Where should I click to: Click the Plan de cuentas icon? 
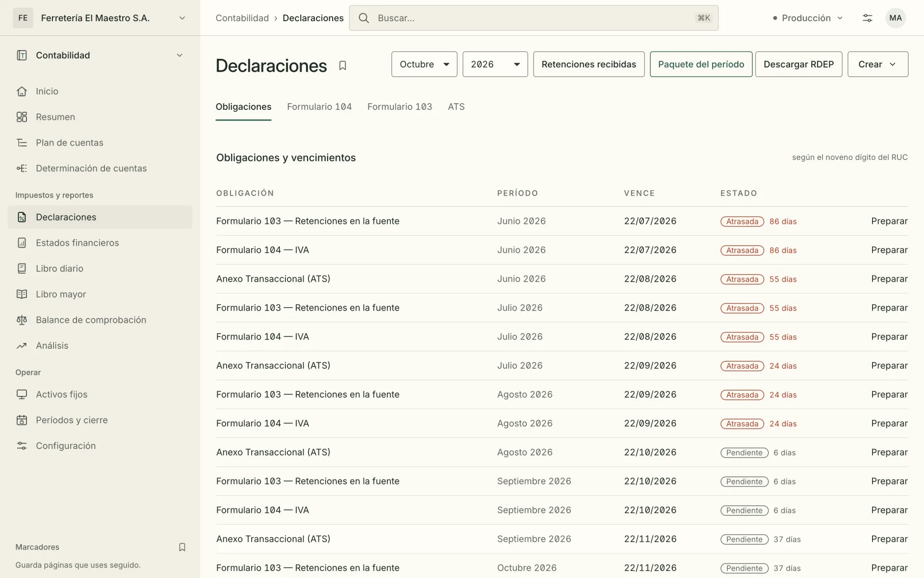(22, 143)
